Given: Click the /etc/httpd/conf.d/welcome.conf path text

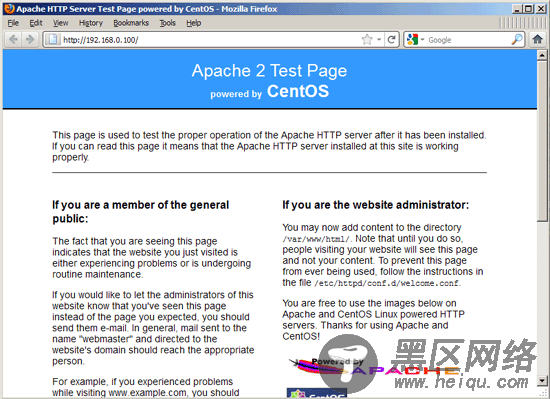Looking at the screenshot, I should click(x=386, y=283).
